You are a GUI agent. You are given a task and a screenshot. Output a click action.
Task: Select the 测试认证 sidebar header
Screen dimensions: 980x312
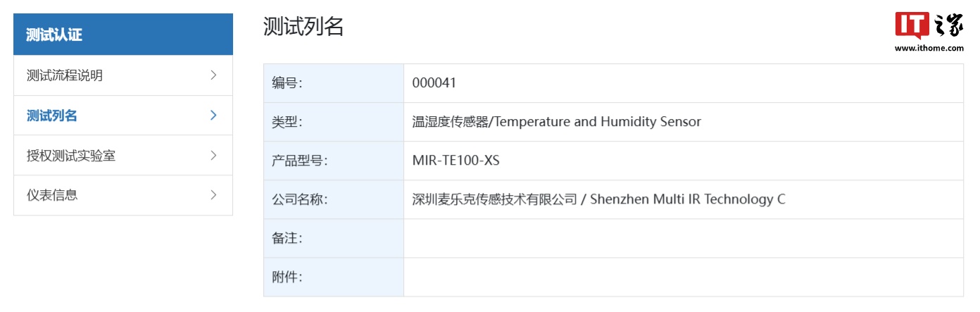pyautogui.click(x=54, y=35)
